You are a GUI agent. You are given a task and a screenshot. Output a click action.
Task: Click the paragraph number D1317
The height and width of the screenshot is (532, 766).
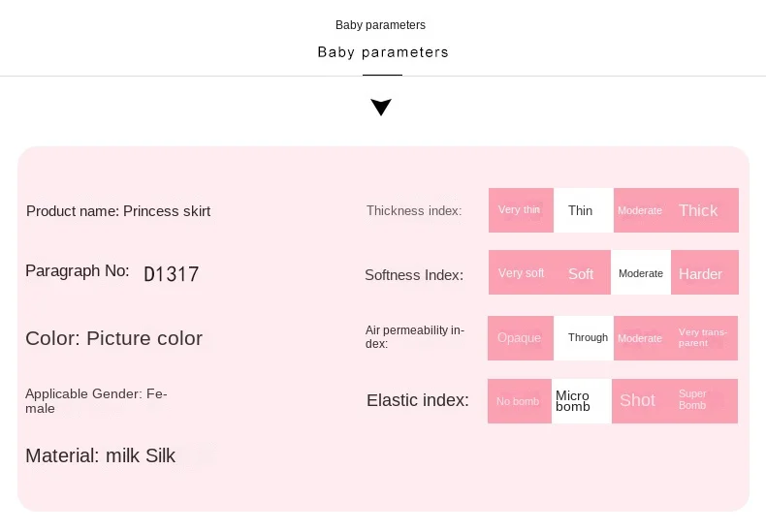pos(172,274)
